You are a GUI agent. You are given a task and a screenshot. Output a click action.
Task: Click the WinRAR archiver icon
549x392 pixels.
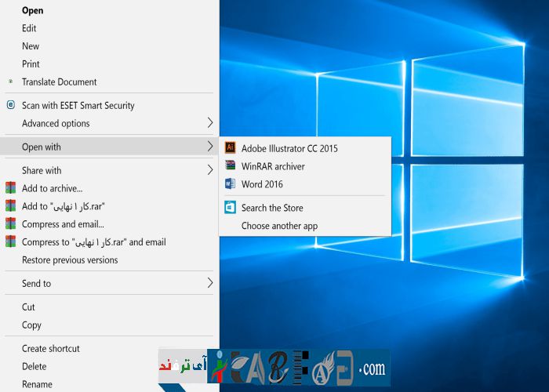231,165
